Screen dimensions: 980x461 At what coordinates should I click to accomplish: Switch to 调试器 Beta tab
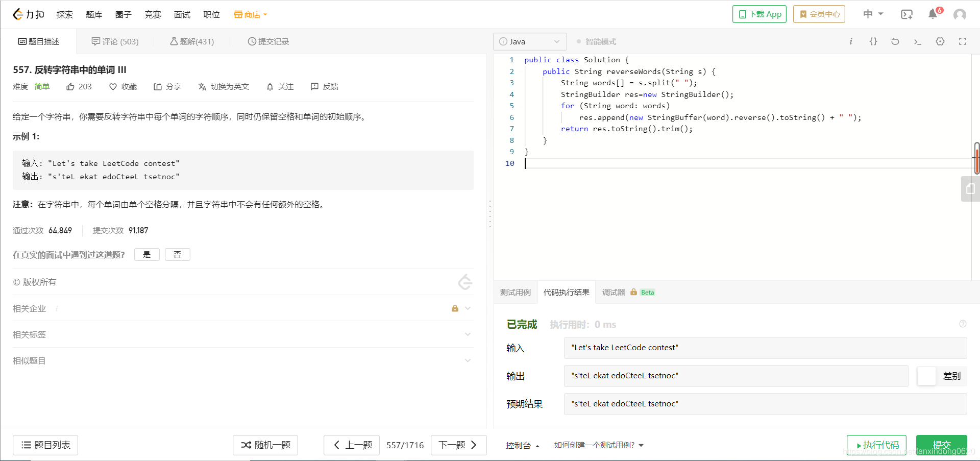pos(628,292)
